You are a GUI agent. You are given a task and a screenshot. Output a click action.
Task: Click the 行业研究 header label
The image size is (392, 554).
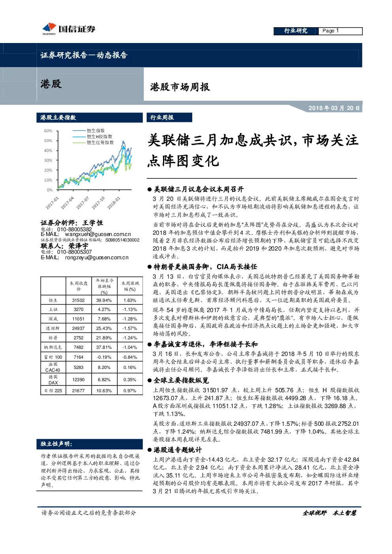pos(296,31)
